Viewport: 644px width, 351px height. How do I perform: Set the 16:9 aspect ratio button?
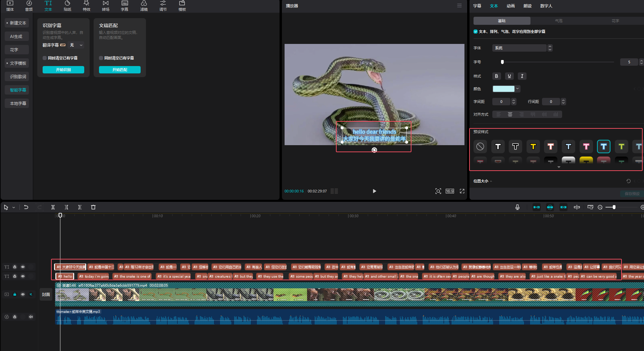(450, 191)
